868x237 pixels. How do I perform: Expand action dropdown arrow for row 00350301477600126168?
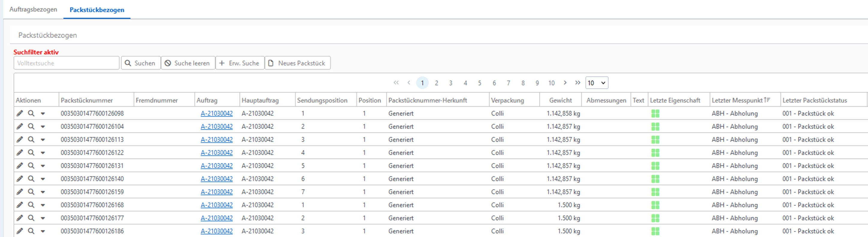[x=43, y=205]
